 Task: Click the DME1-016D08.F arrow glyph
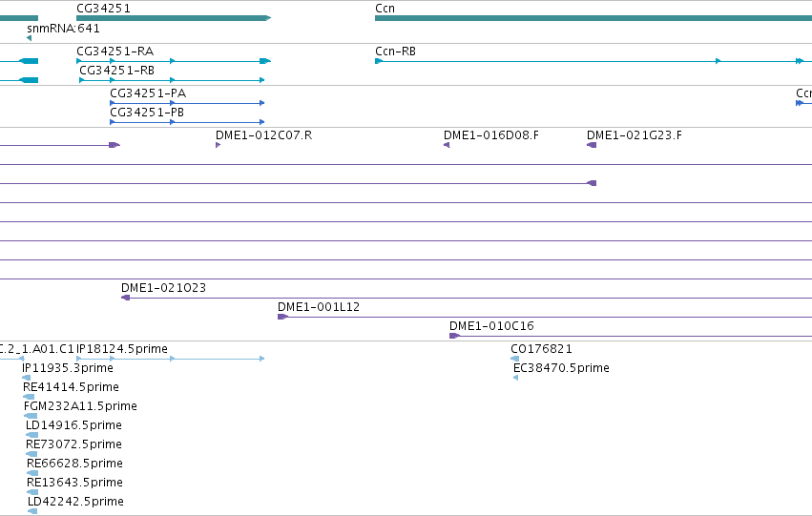447,145
